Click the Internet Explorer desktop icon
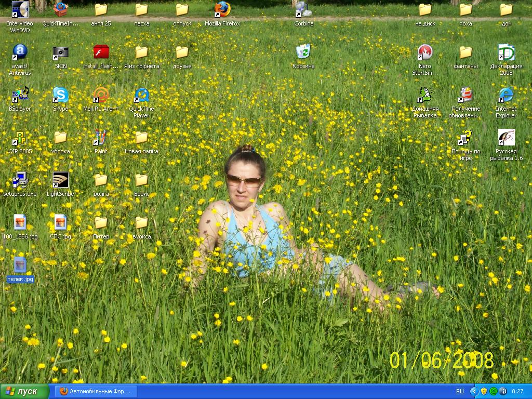 click(x=506, y=95)
